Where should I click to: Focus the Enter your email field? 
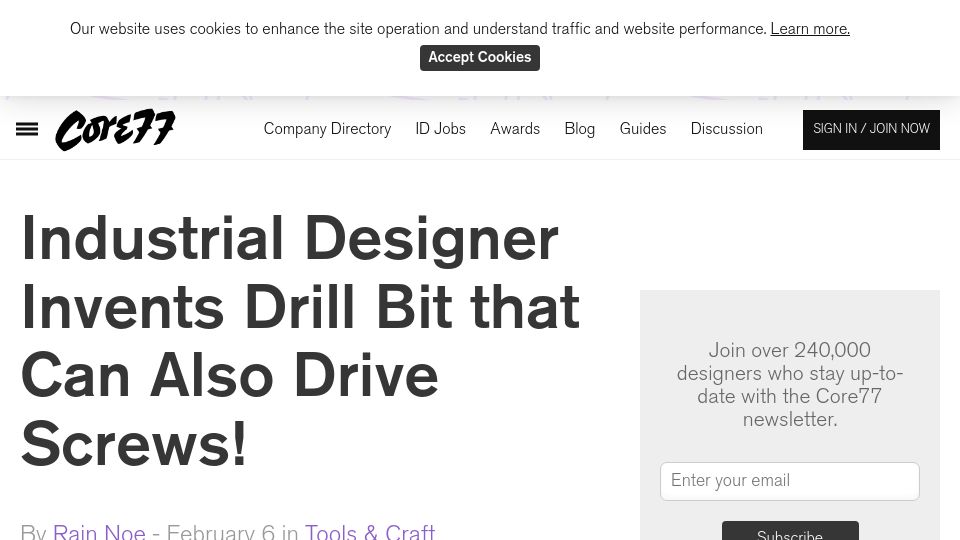(789, 481)
